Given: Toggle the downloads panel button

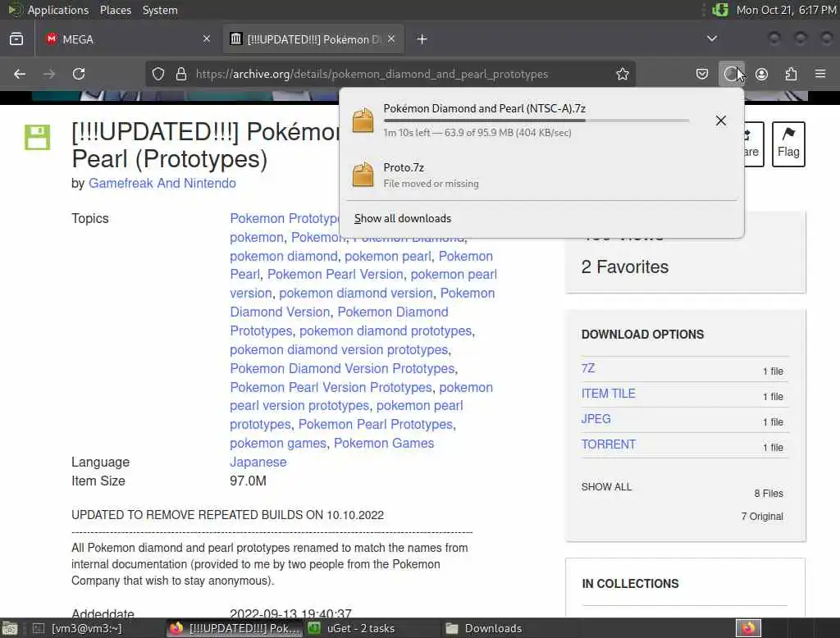Looking at the screenshot, I should tap(731, 74).
